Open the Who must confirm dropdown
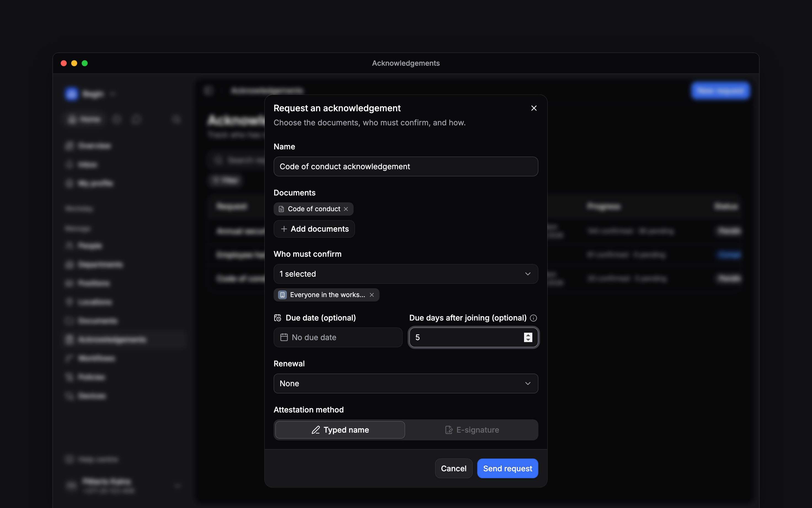 point(406,274)
